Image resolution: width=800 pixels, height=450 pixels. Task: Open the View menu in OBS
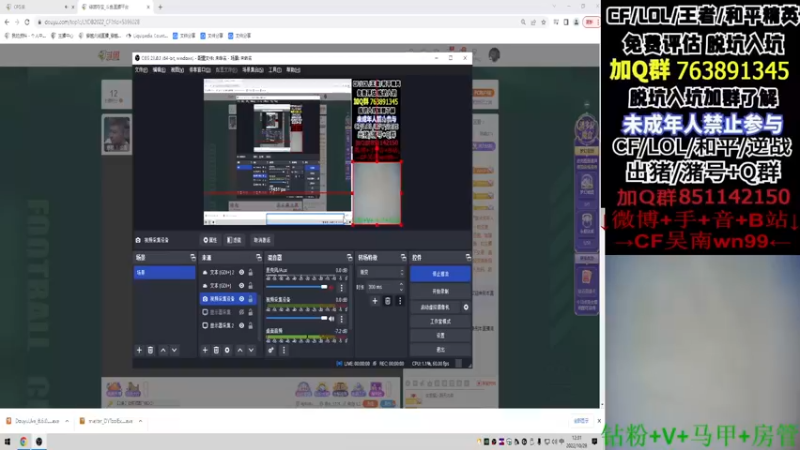177,70
